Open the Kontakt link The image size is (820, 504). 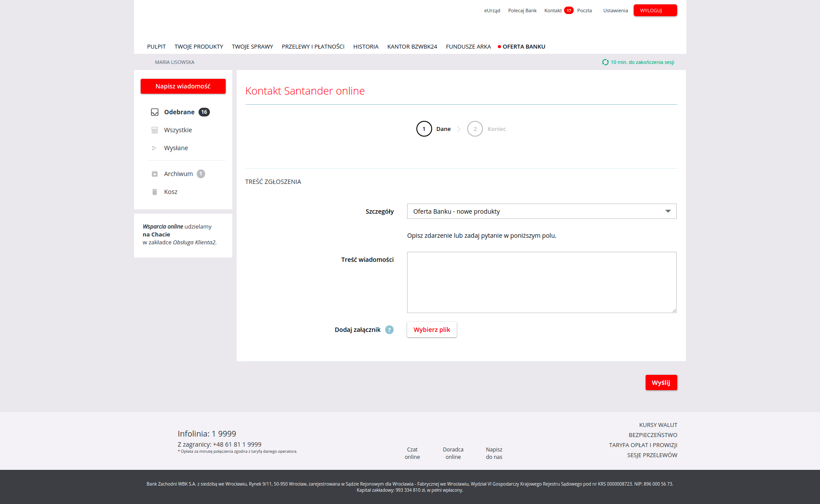click(553, 11)
